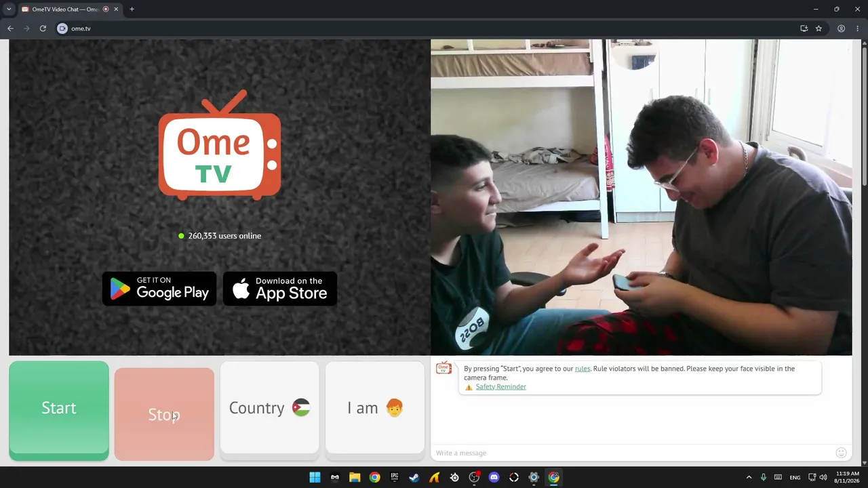
Task: Close the OmeTV Video Chat tab
Action: (x=117, y=9)
